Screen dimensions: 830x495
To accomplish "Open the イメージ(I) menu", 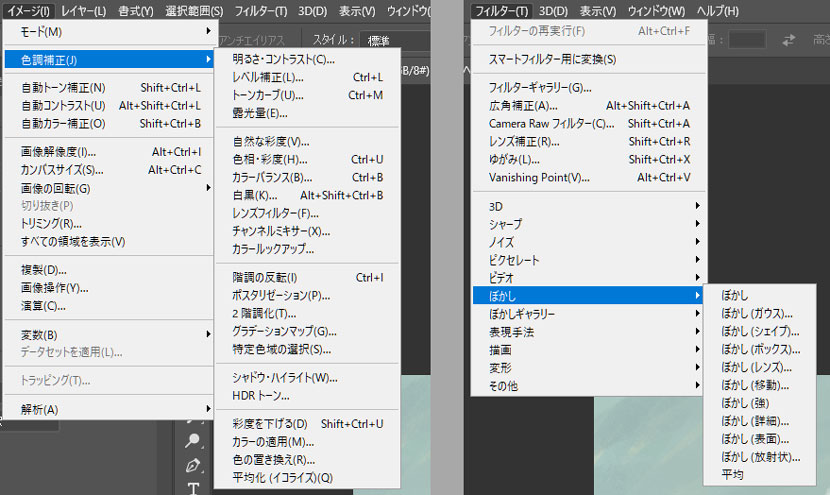I will 29,11.
